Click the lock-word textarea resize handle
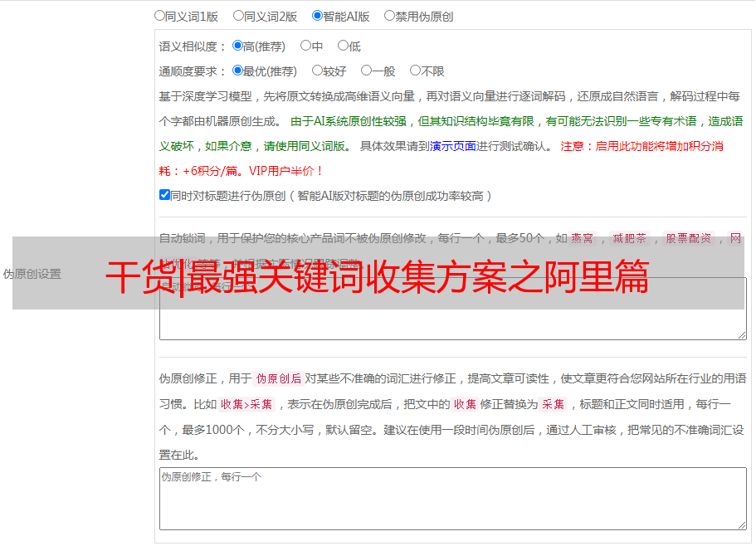 tap(742, 335)
